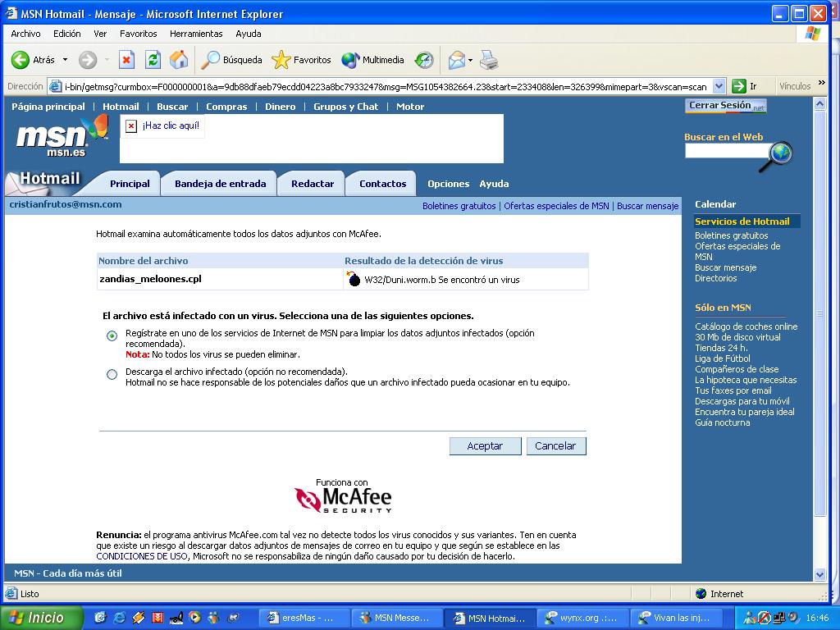
Task: Switch to the MSN Messenger taskbar window
Action: click(398, 618)
